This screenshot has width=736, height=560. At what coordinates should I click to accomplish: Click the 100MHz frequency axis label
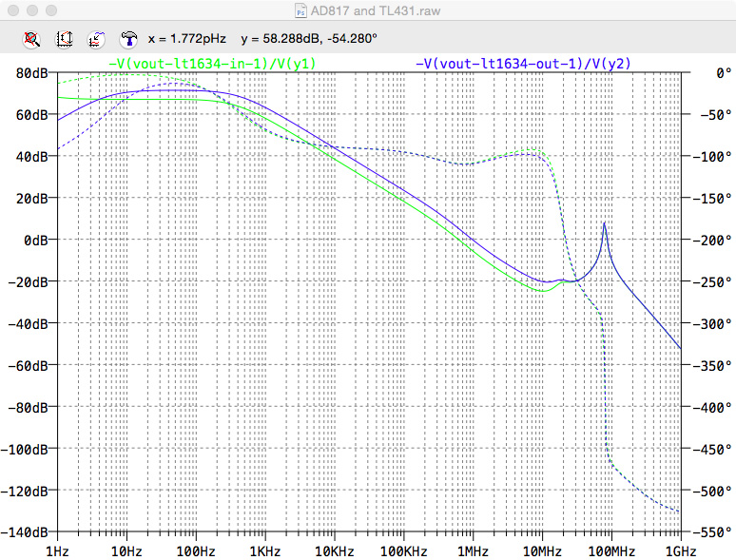point(611,551)
